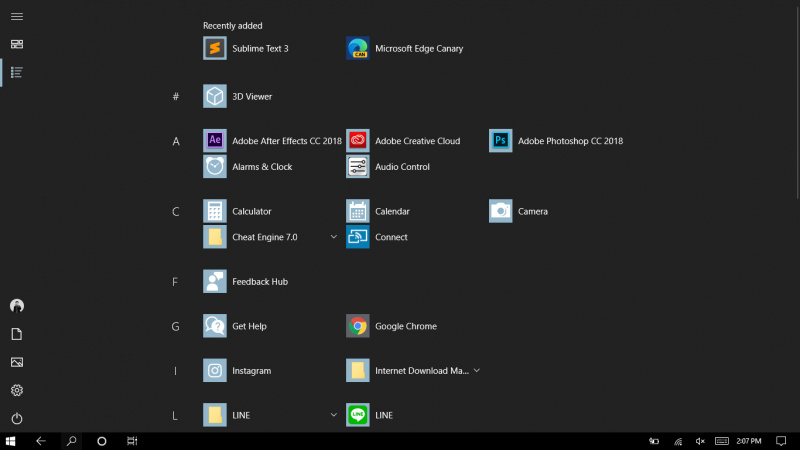Viewport: 800px width, 450px height.
Task: Open the 3D Viewer app icon
Action: point(215,96)
